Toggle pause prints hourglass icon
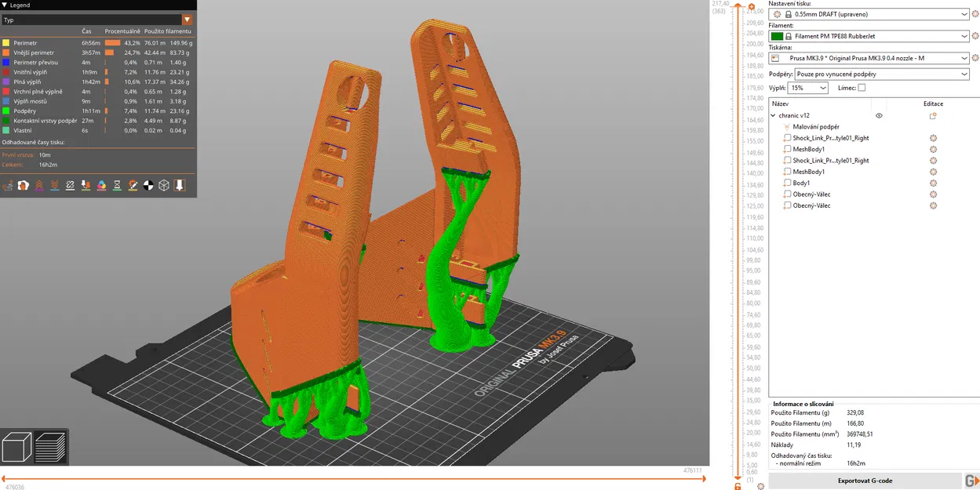This screenshot has height=490, width=980. pos(118,185)
